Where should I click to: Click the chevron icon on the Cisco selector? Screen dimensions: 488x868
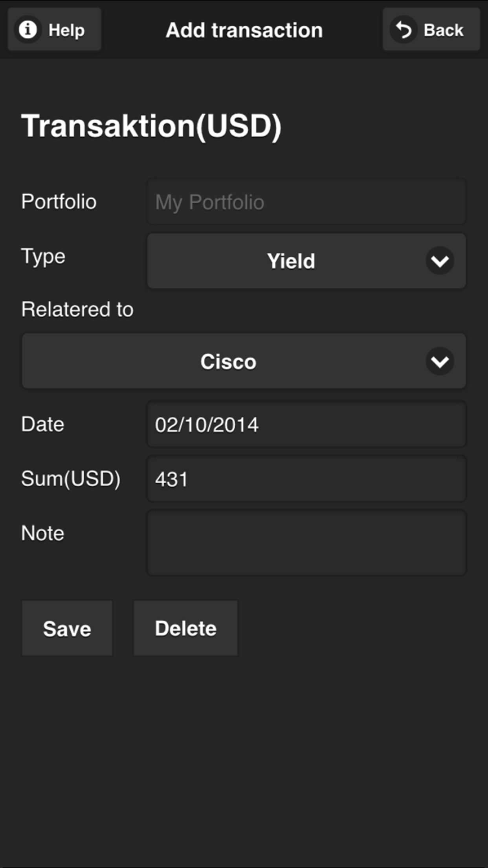(440, 361)
